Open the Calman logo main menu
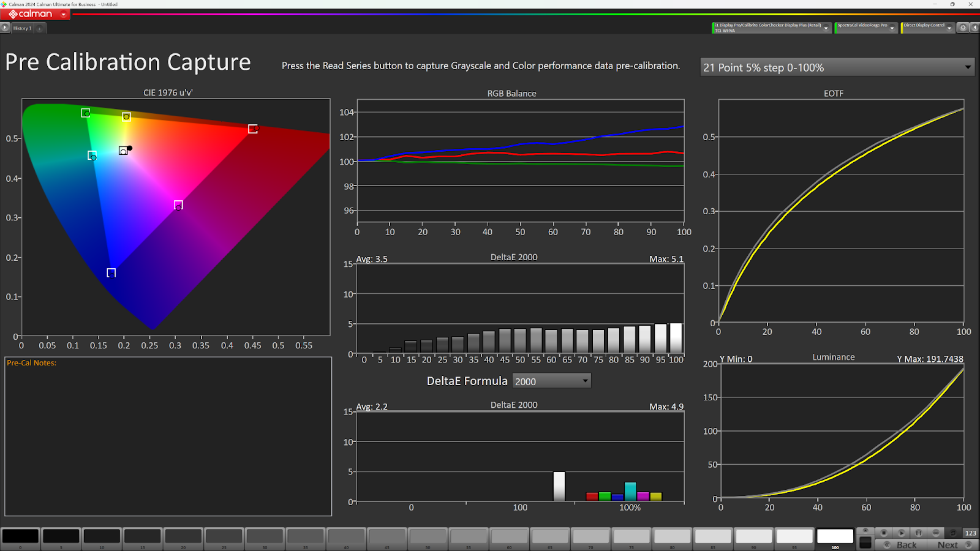Image resolution: width=980 pixels, height=551 pixels. (x=36, y=14)
